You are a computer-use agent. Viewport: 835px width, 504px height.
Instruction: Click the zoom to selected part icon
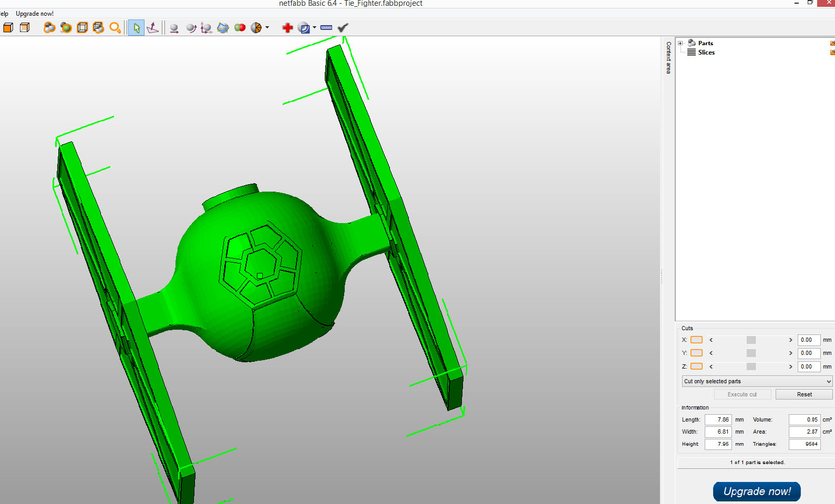click(x=66, y=28)
